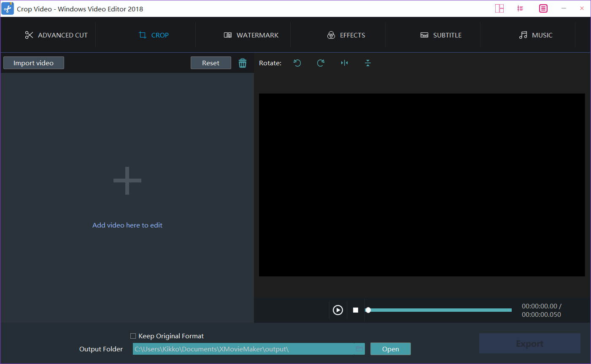Go to the Effects tab
This screenshot has height=364, width=591.
[x=346, y=35]
